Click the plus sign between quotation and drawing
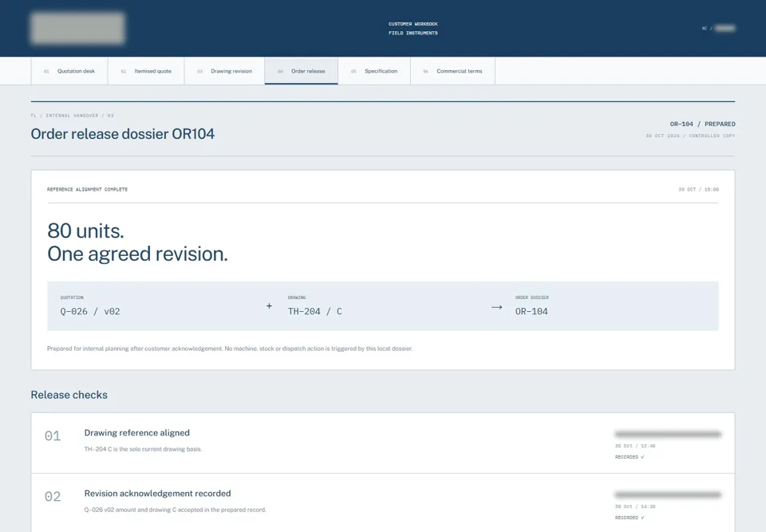The height and width of the screenshot is (532, 766). point(269,305)
